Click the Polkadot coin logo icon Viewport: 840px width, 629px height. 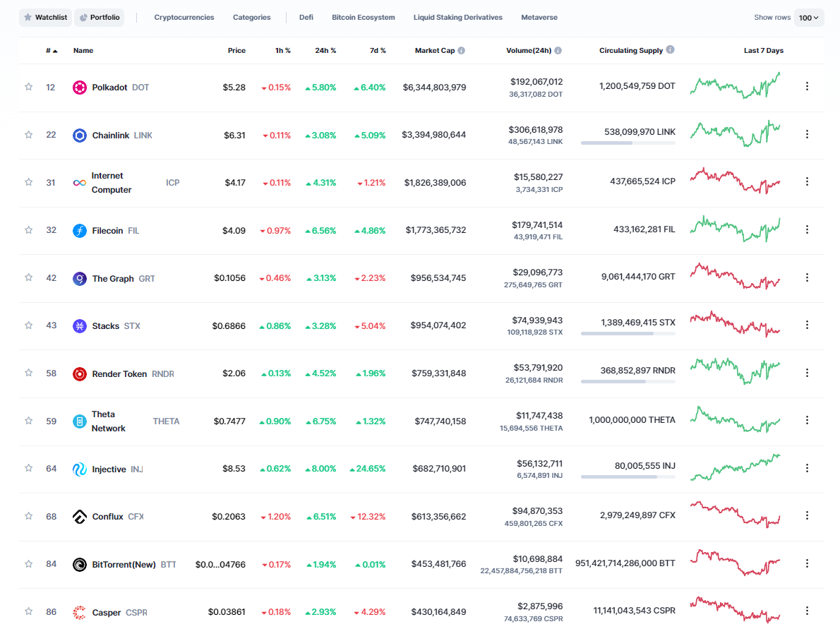[x=80, y=88]
